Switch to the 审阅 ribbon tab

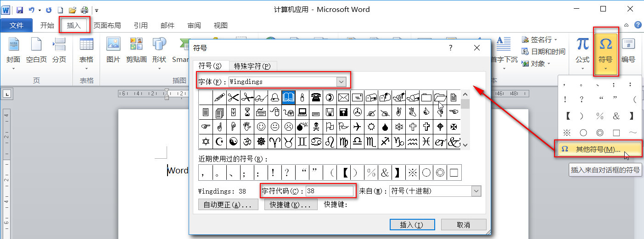tap(194, 26)
